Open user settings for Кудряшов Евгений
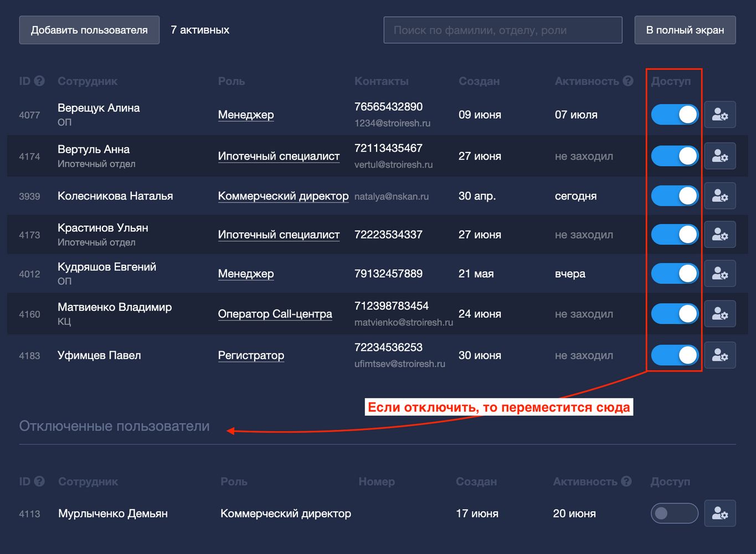Screen dimensions: 756x554 (719, 274)
